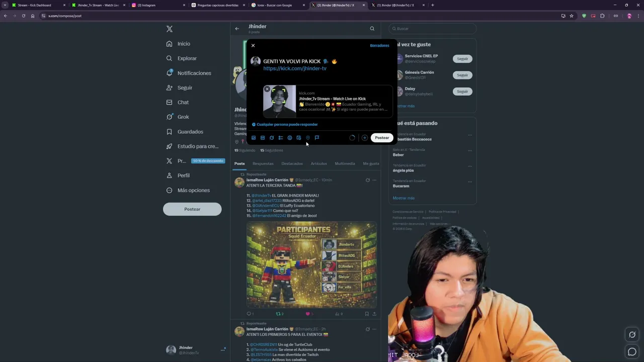
Task: Schedule the post
Action: point(299,138)
